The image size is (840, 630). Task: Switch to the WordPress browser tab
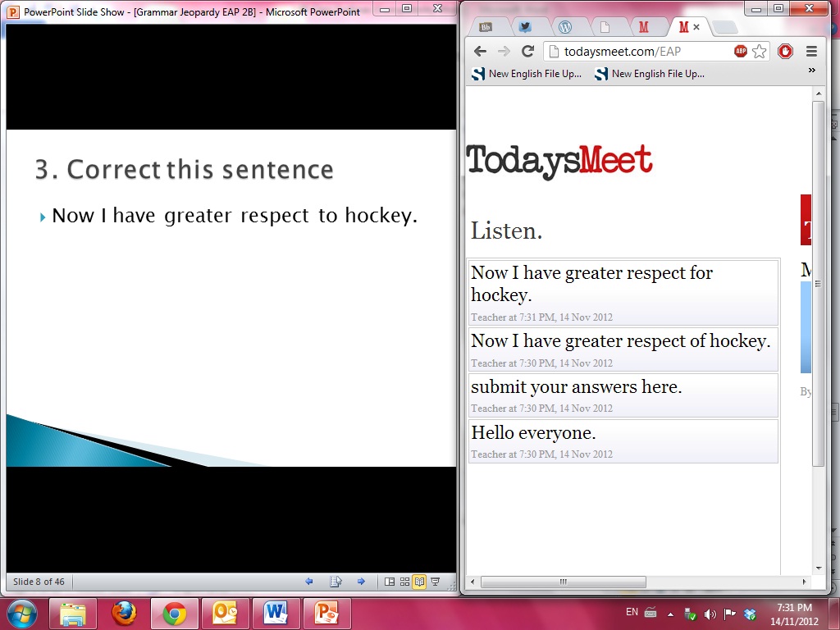tap(564, 27)
